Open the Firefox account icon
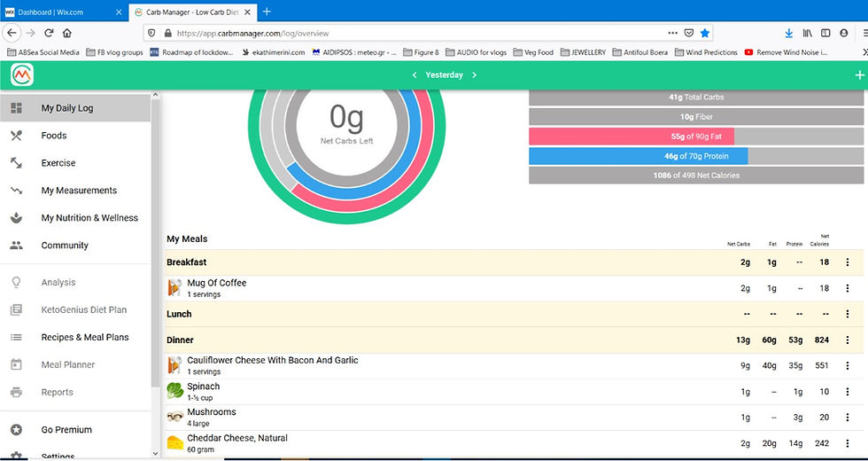The width and height of the screenshot is (868, 461). pos(843,34)
